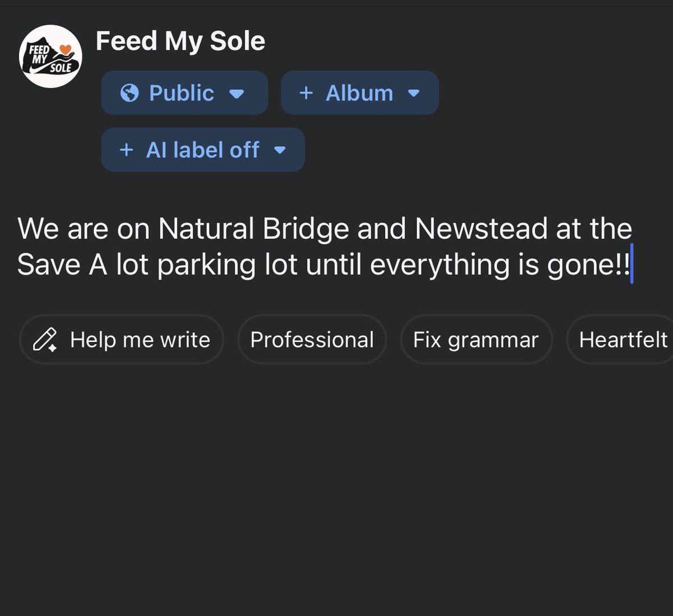Toggle the AI label off setting
Viewport: 673px width, 616px height.
pos(203,150)
